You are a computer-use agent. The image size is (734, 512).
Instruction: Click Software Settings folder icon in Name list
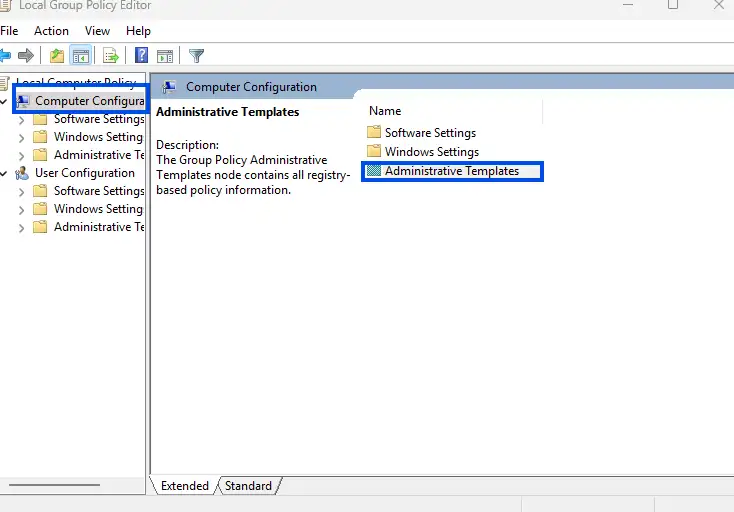374,132
